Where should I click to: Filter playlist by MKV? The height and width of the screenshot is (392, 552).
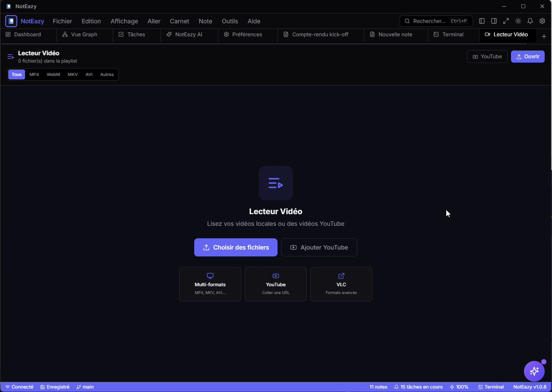point(73,75)
